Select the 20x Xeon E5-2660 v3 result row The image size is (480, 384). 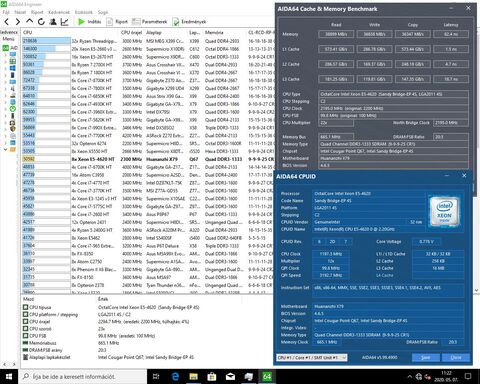click(x=148, y=49)
